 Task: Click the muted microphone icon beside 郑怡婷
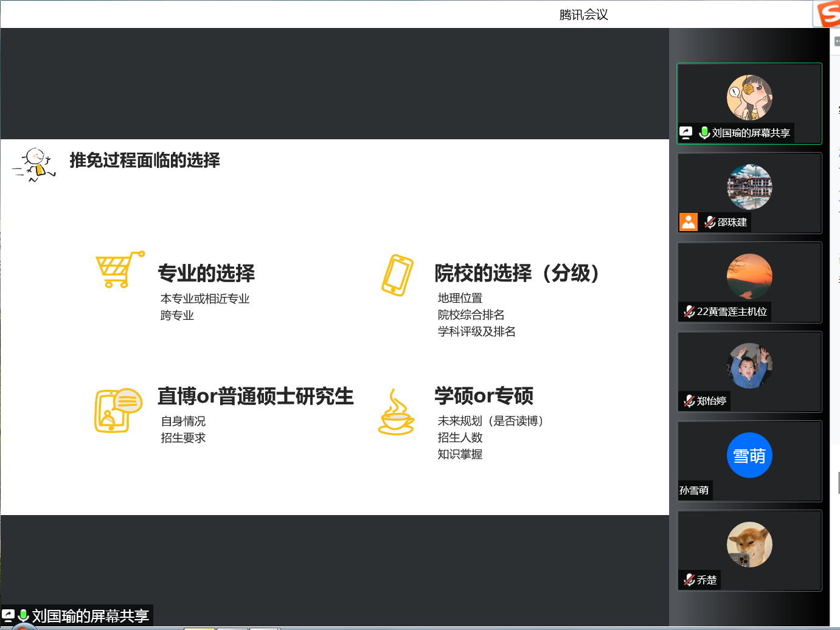point(689,401)
